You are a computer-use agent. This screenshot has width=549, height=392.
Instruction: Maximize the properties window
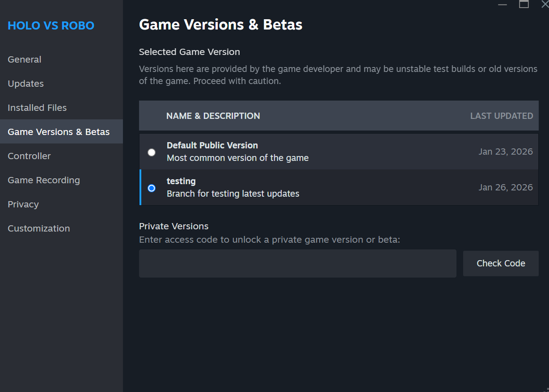[x=524, y=4]
